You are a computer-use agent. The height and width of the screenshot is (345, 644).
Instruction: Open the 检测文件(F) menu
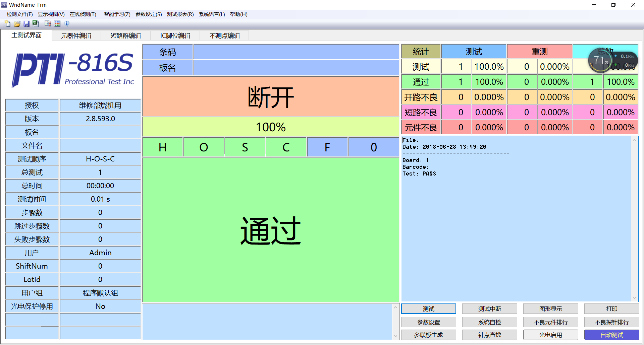[20, 14]
